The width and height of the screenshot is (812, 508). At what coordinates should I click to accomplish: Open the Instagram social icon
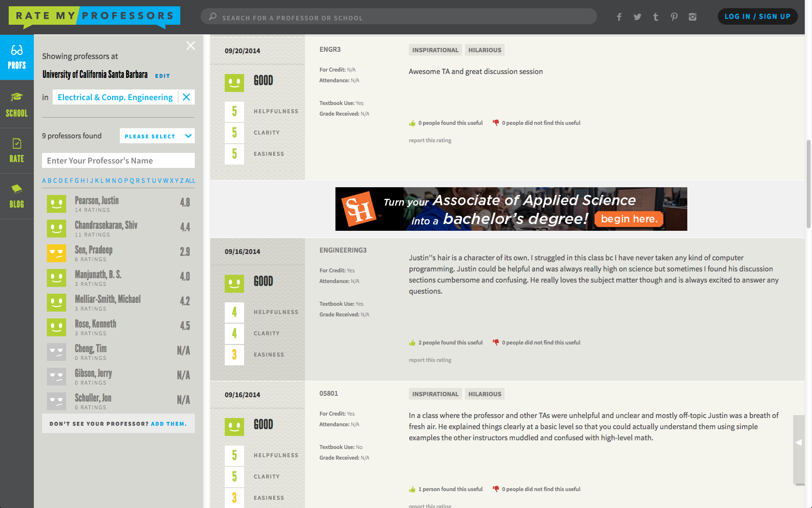coord(693,17)
